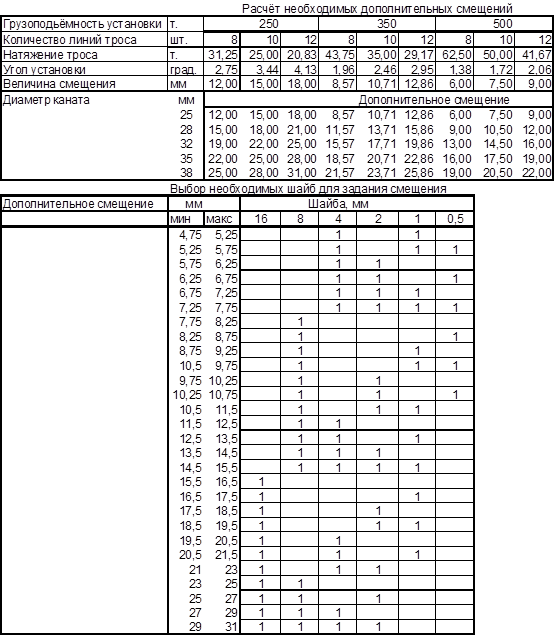Click the angle value '2,75'

[226, 70]
